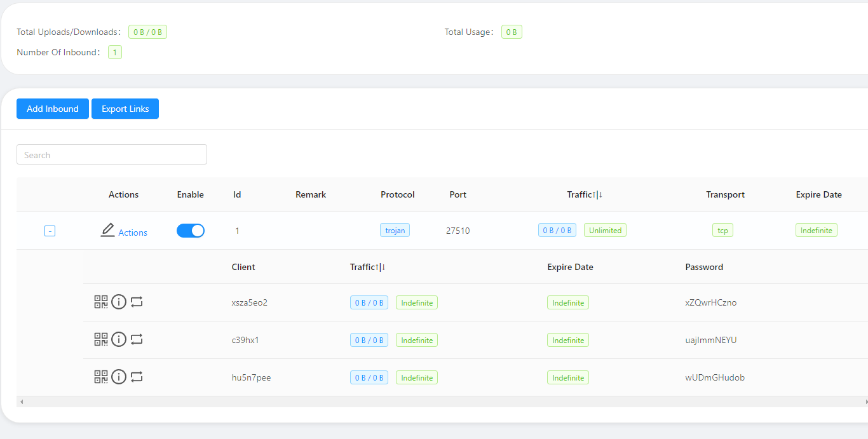868x439 pixels.
Task: Show QR code for client c39hx1
Action: coord(101,339)
